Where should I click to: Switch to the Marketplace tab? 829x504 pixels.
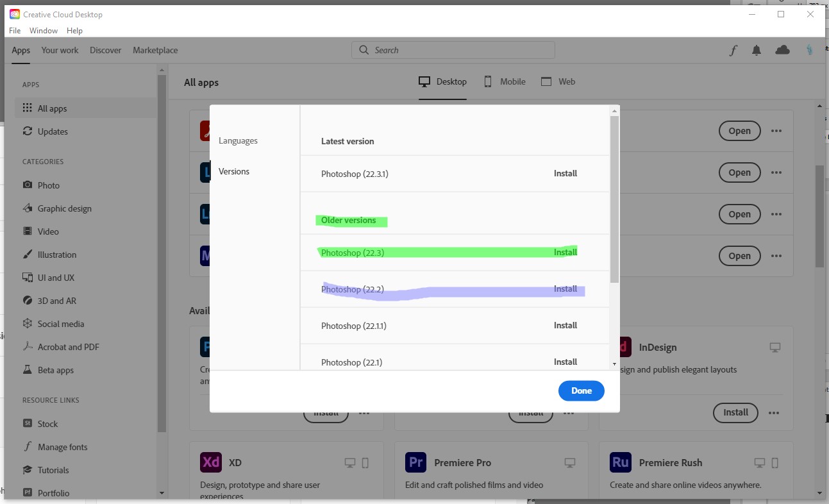pos(155,50)
